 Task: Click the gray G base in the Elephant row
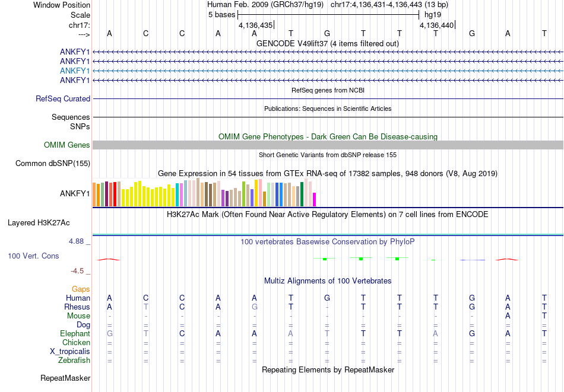(x=110, y=334)
